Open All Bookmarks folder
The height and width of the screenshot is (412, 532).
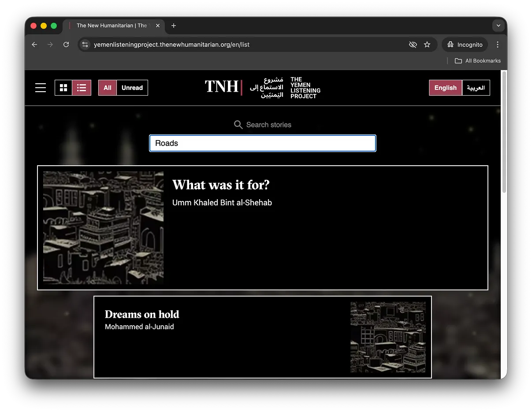pos(478,61)
